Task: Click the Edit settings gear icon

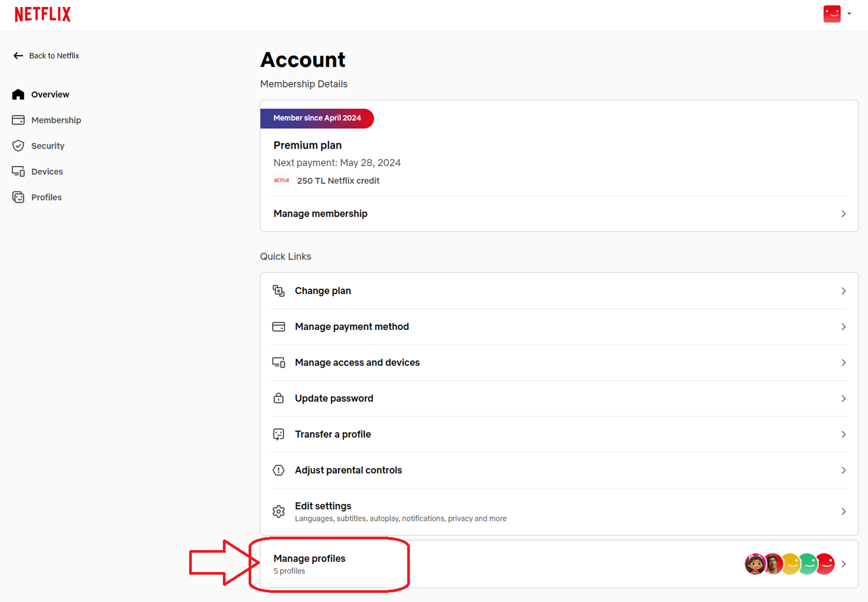Action: pyautogui.click(x=279, y=511)
